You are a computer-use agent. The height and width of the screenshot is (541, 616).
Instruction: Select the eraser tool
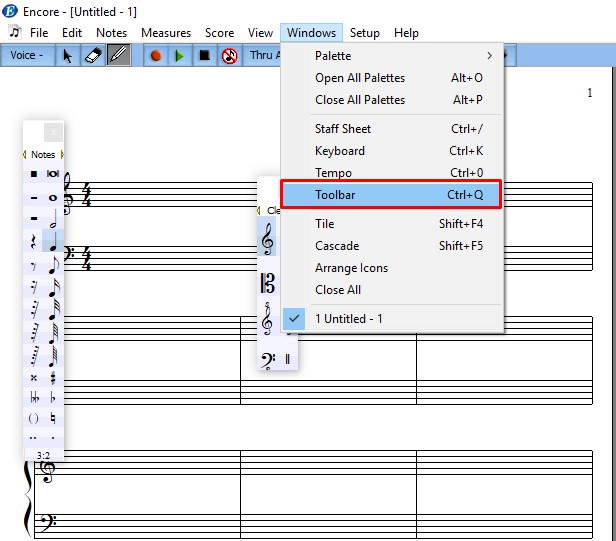[x=93, y=55]
